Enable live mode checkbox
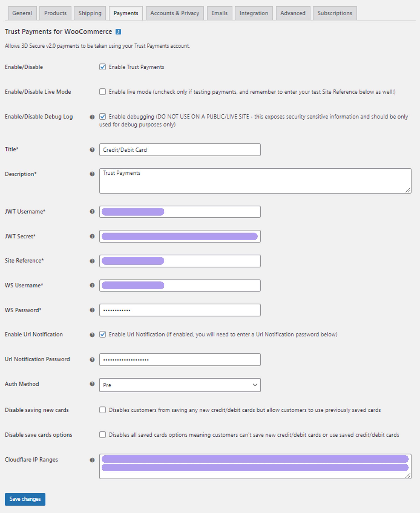 (x=103, y=92)
